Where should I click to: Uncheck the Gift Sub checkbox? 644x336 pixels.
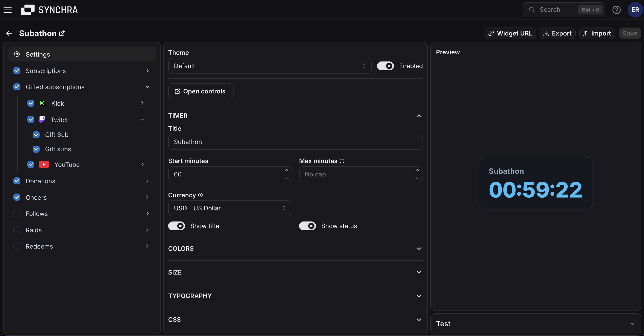pos(36,135)
